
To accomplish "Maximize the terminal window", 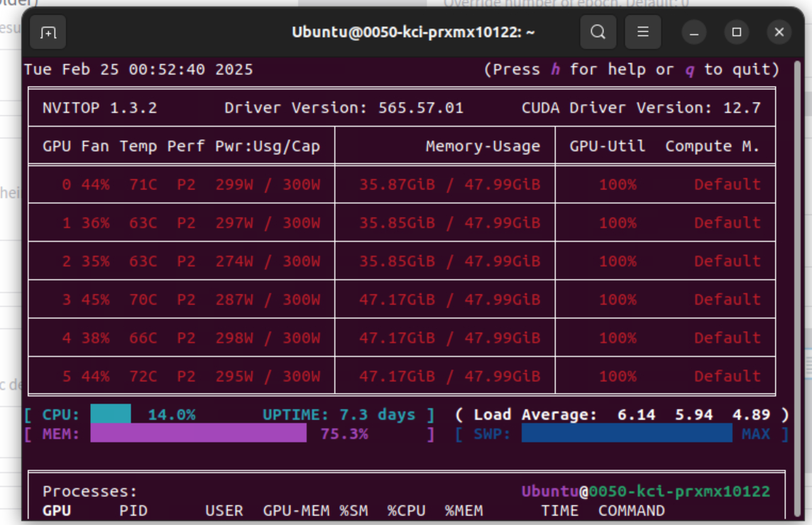I will 736,33.
